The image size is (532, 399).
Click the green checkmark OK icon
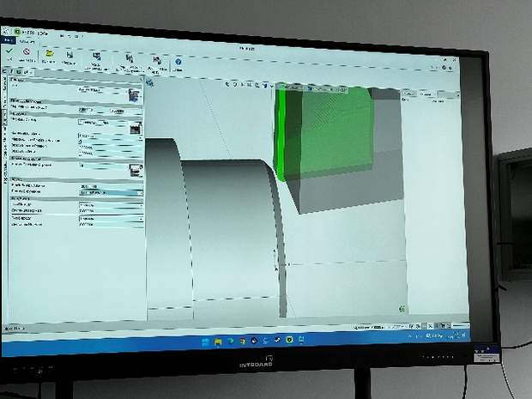click(9, 51)
